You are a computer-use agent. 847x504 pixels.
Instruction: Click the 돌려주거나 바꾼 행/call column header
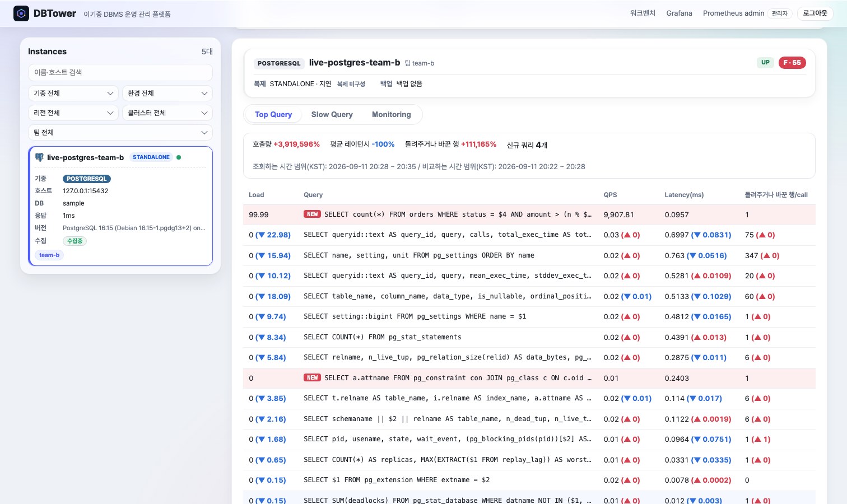[776, 195]
